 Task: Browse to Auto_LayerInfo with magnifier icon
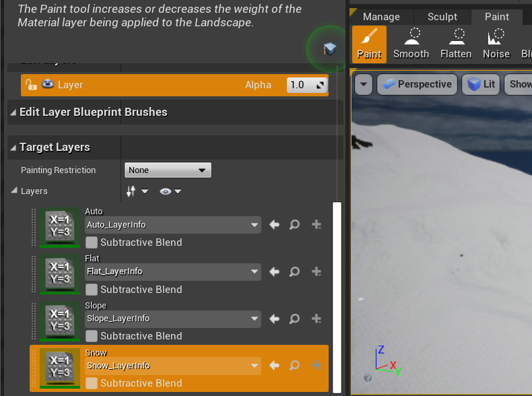294,225
